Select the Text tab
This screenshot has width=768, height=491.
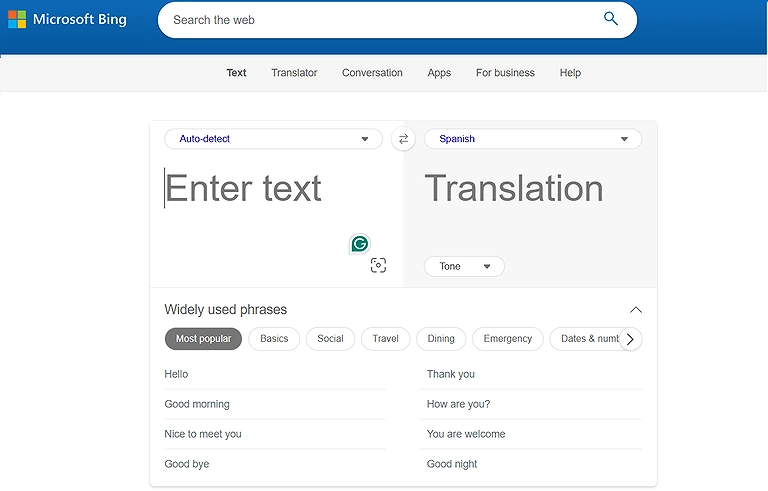[236, 73]
